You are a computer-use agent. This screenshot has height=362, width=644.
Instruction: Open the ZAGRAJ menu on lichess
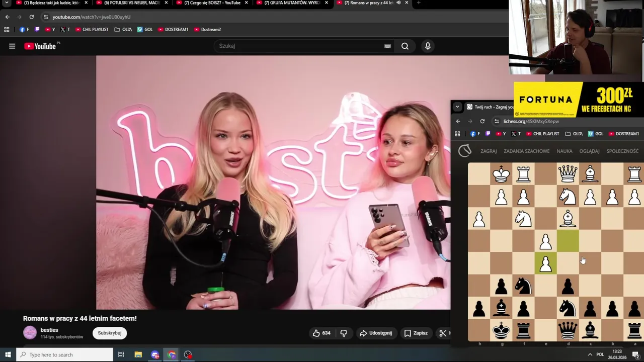pyautogui.click(x=489, y=151)
